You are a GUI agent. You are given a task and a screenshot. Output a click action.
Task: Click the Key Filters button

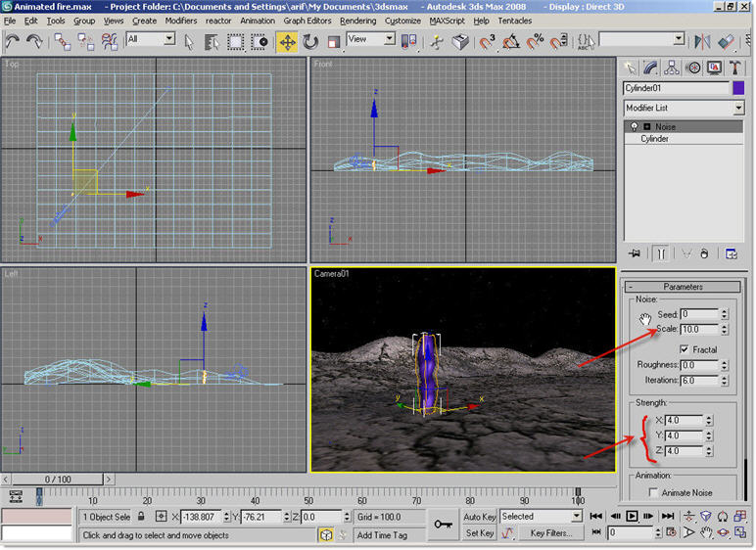click(550, 533)
